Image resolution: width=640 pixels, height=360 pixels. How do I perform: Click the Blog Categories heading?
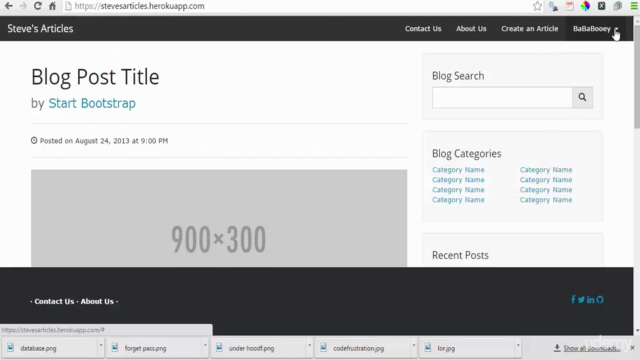click(467, 153)
